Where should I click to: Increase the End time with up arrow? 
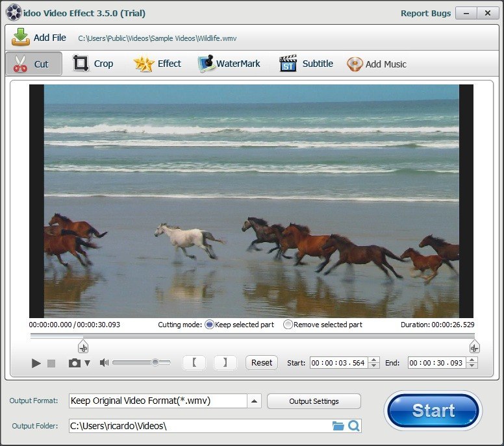coord(472,360)
